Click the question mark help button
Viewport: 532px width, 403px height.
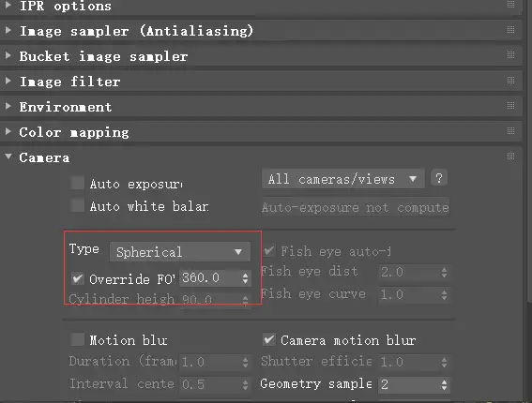point(439,178)
